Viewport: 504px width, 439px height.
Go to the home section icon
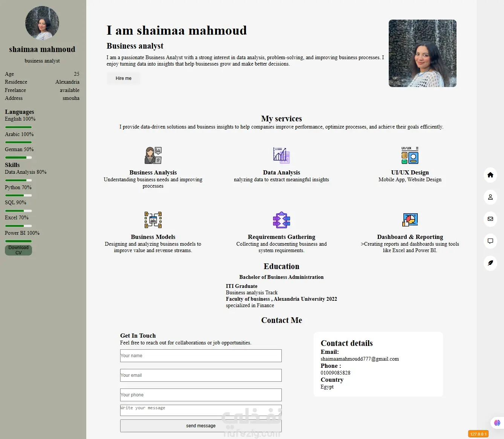pyautogui.click(x=490, y=175)
